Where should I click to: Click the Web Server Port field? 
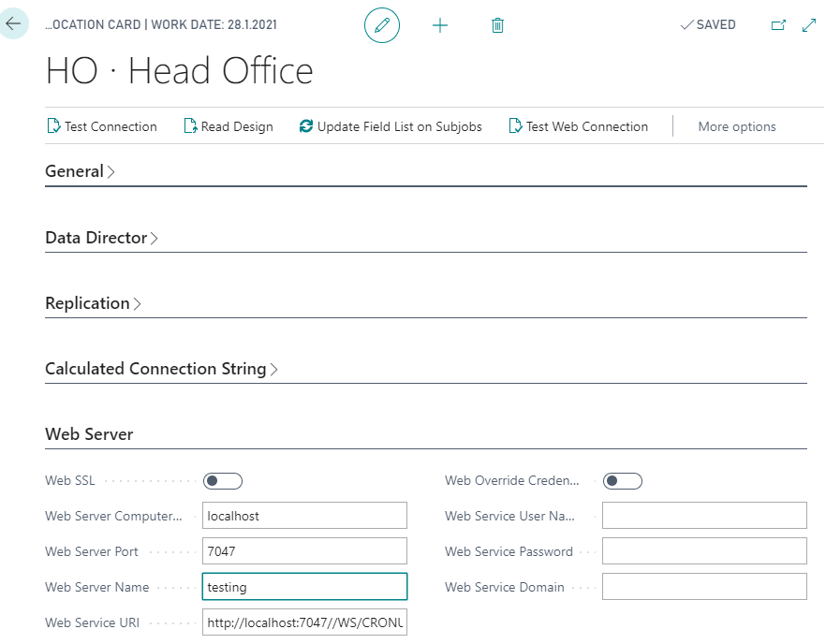[304, 551]
